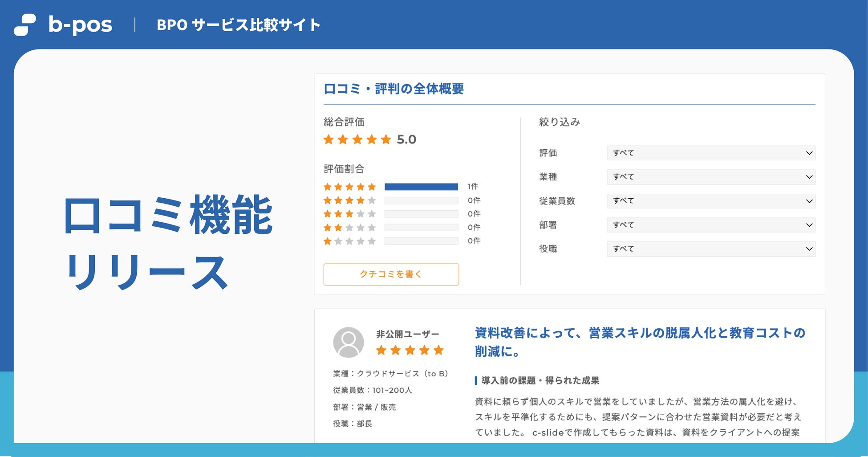Screen dimensions: 868x457
Task: Expand the 役職 filter dropdown
Action: [x=710, y=249]
